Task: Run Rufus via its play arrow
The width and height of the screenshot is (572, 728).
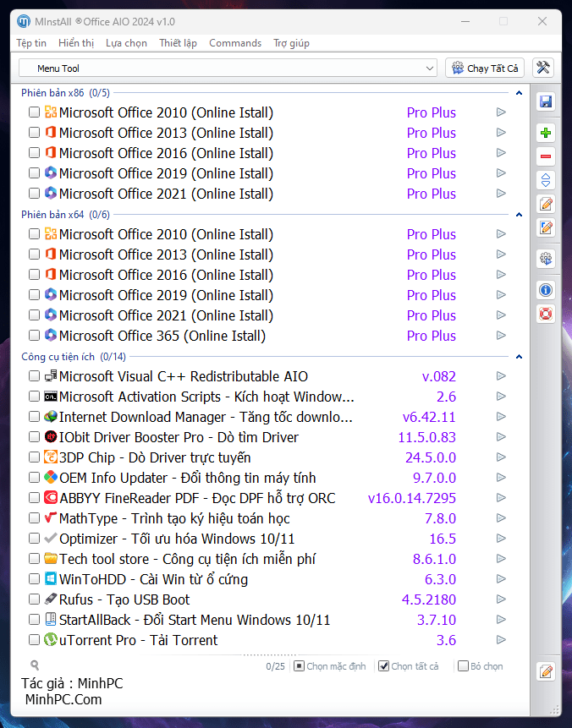Action: [x=501, y=599]
